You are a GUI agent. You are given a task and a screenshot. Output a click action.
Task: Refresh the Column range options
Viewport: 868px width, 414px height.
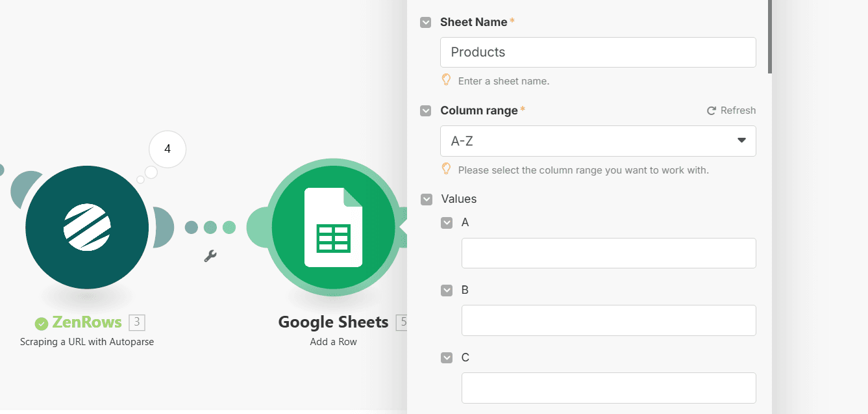tap(732, 110)
